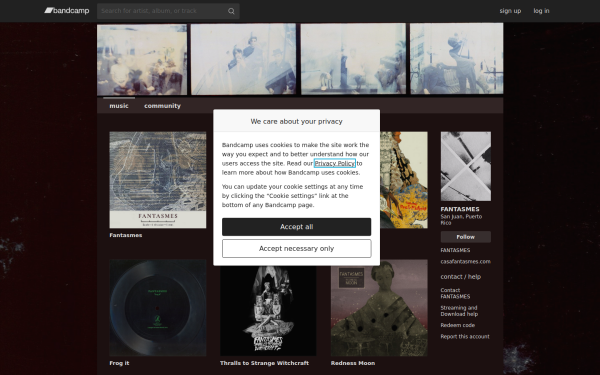Focus the artist, album, or track search field
The image size is (600, 375).
tap(168, 11)
